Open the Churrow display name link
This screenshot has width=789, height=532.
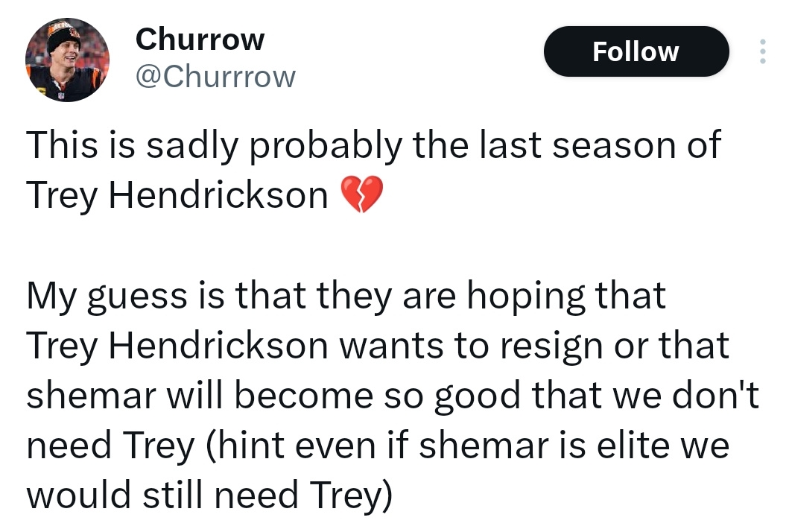coord(200,39)
